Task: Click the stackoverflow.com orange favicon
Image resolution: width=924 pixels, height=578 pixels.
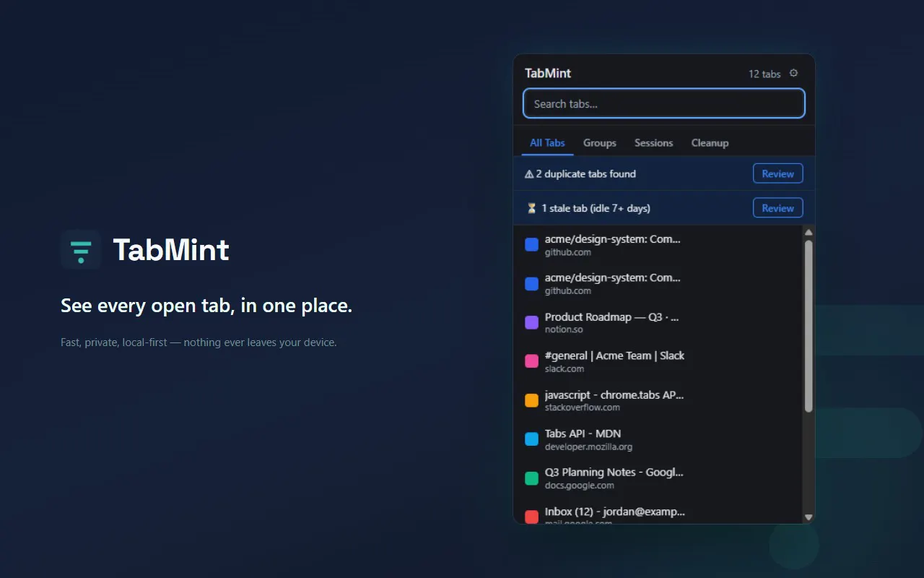Action: tap(531, 400)
